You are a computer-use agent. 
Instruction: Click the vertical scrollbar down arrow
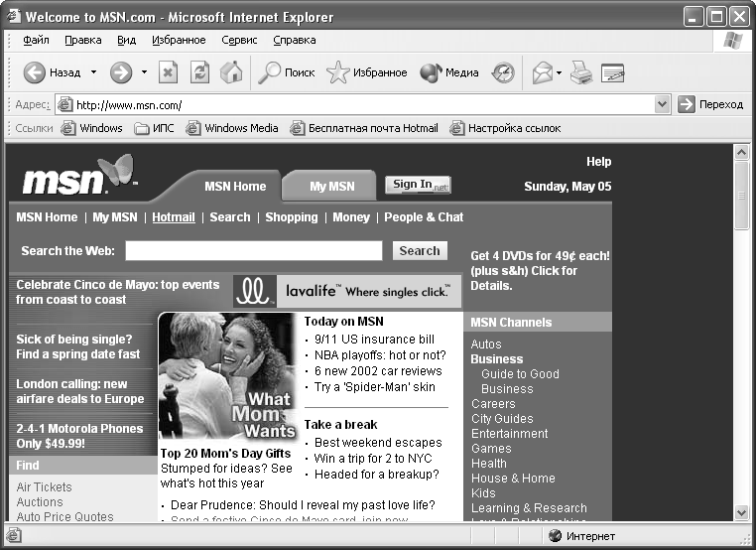(741, 512)
